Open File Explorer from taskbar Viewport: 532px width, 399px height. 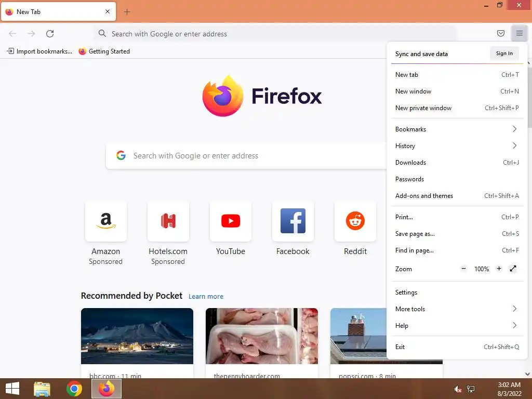point(42,389)
